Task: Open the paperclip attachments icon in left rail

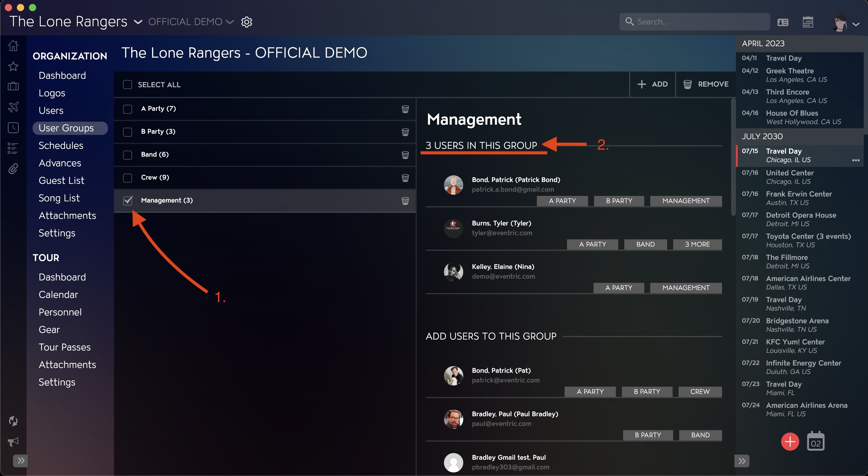Action: click(x=13, y=169)
